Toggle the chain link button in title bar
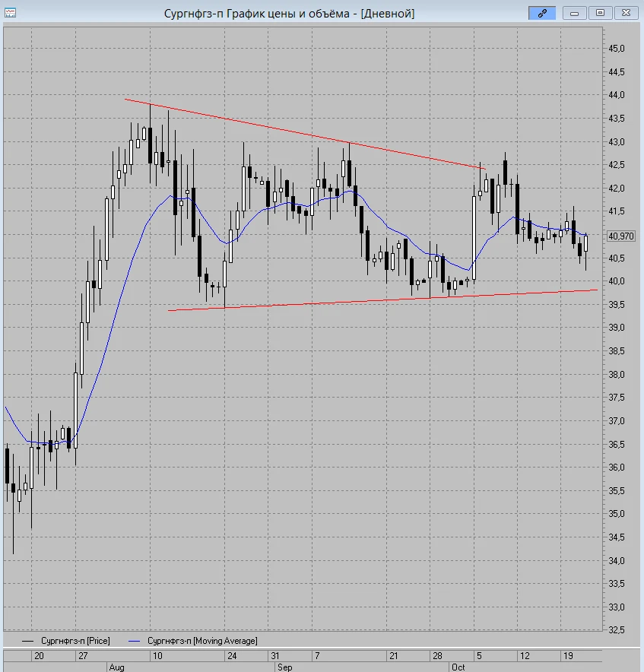 pyautogui.click(x=542, y=13)
